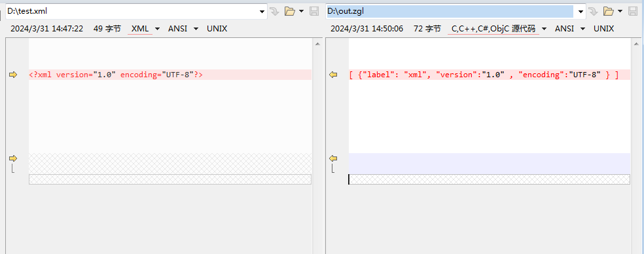Open right pane path history dropdown arrow
644x254 pixels.
click(x=581, y=12)
